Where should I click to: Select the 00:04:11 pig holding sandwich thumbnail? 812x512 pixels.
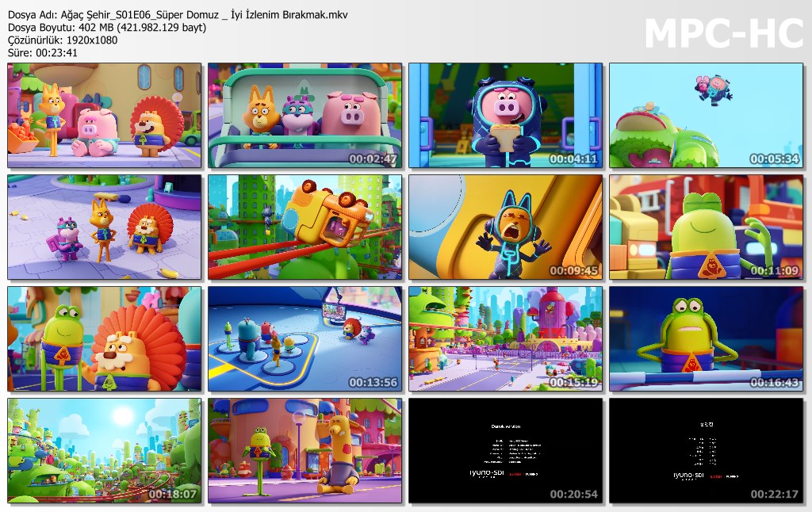click(505, 116)
